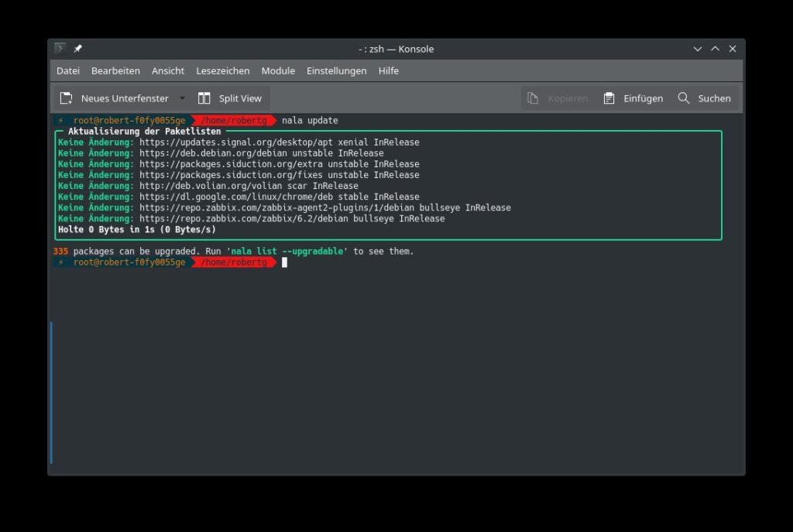Click the Suchen magnifier icon
This screenshot has width=793, height=532.
(x=684, y=98)
